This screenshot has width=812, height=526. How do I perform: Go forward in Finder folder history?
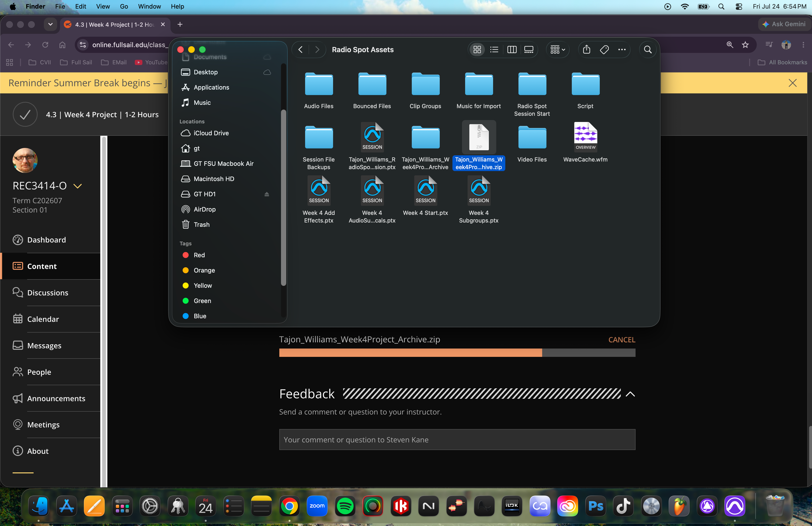point(317,50)
